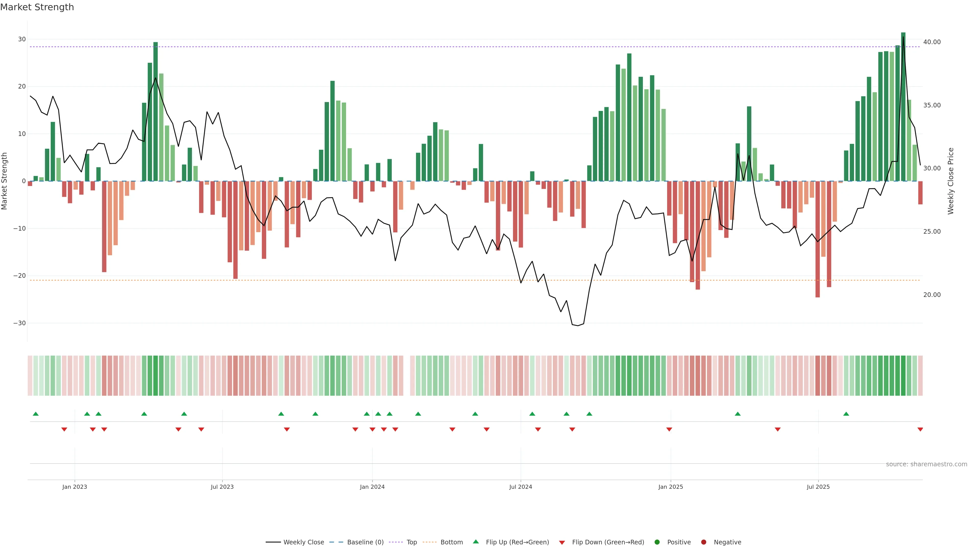980x551 pixels.
Task: Click the first green flip-up marker at far left
Action: point(36,414)
